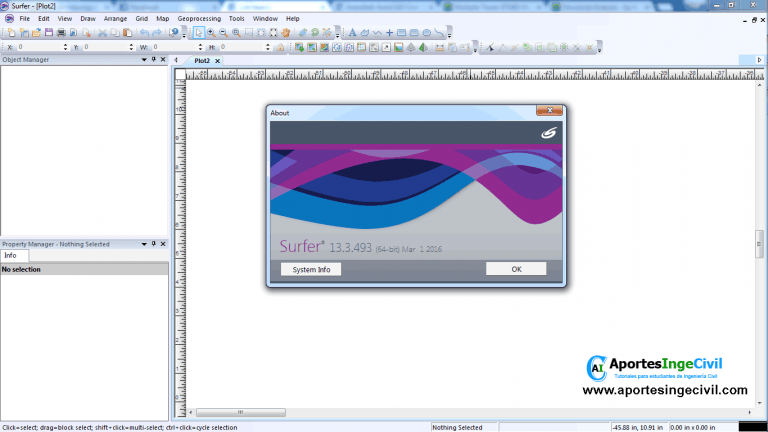This screenshot has height=432, width=768.
Task: Click in the Y position input field
Action: pos(105,47)
